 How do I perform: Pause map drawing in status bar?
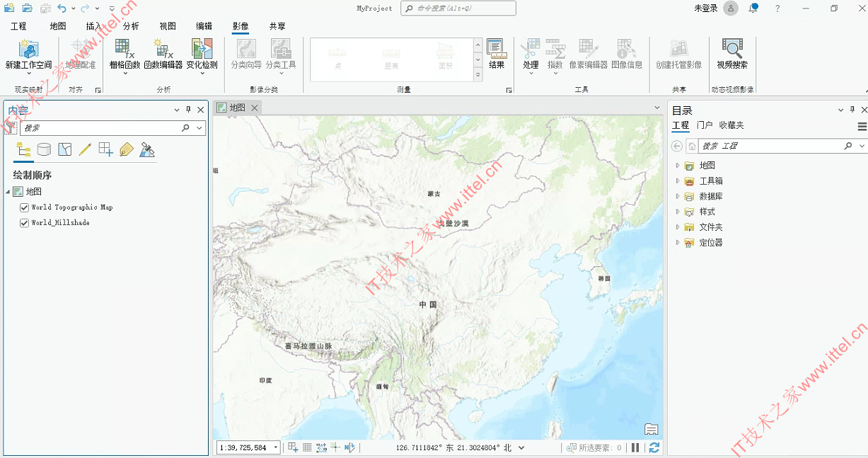[635, 447]
